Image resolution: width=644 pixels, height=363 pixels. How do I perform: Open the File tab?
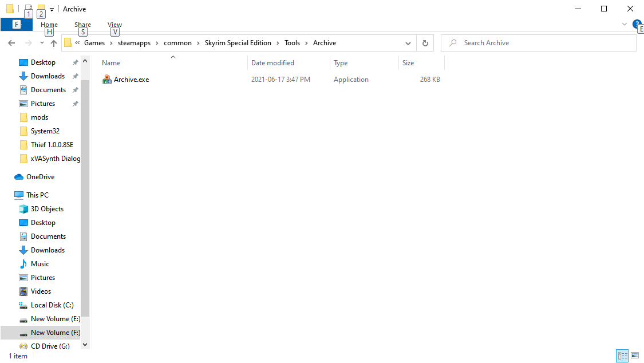(17, 24)
